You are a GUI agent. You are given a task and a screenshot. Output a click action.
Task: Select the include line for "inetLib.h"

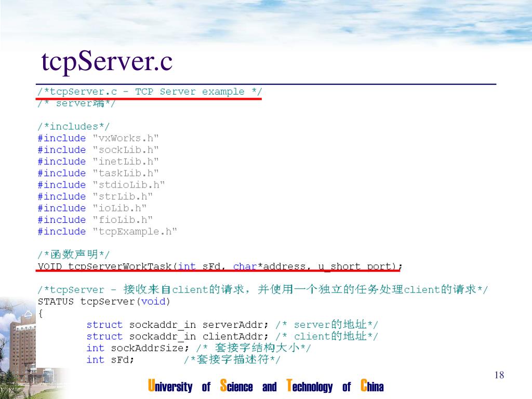point(98,162)
